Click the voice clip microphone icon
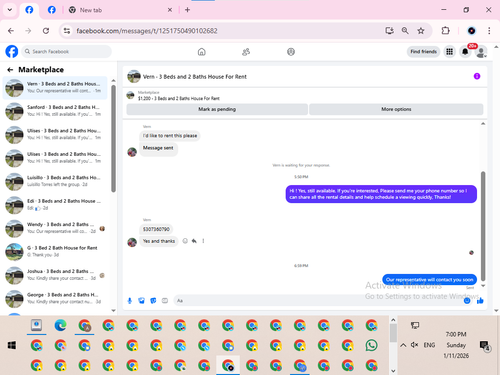This screenshot has height=375, width=500. [130, 301]
